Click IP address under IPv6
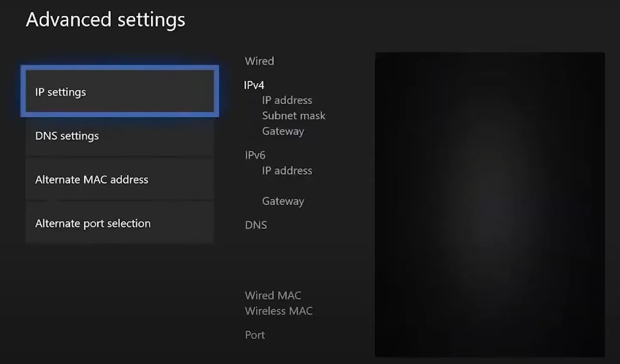 tap(287, 171)
